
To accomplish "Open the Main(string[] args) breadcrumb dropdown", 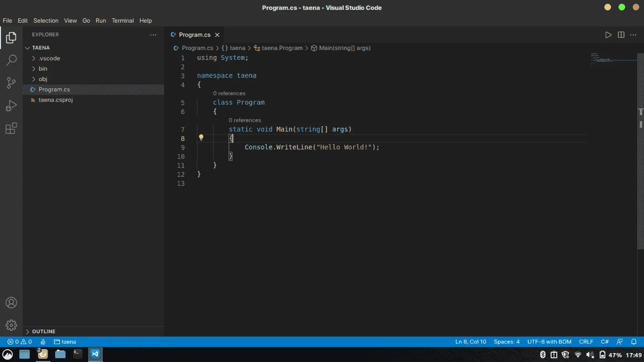I will (x=340, y=48).
